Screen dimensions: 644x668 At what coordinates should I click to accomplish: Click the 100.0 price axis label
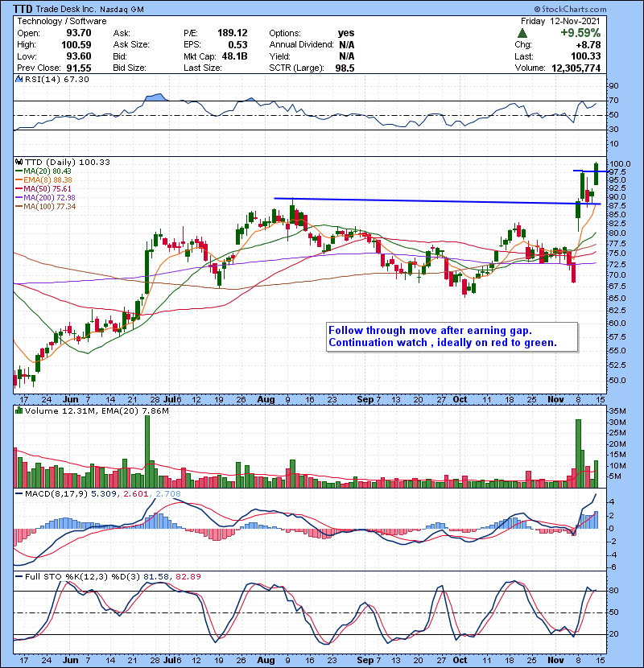click(620, 163)
